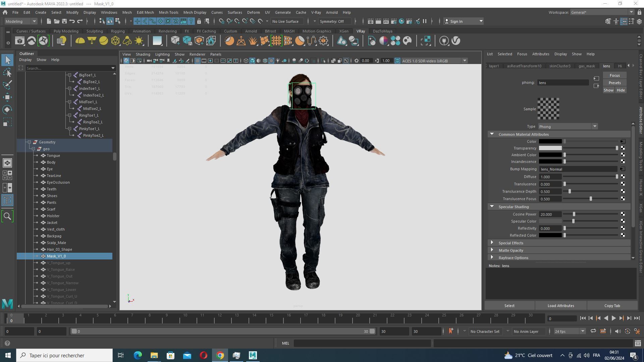This screenshot has height=362, width=644.
Task: Click the Load Attributes button
Action: (560, 306)
